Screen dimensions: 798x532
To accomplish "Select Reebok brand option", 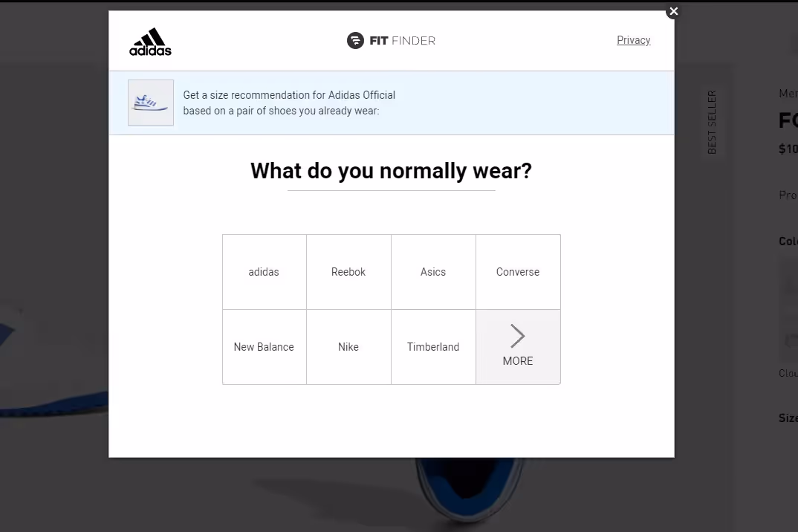I will pos(348,272).
